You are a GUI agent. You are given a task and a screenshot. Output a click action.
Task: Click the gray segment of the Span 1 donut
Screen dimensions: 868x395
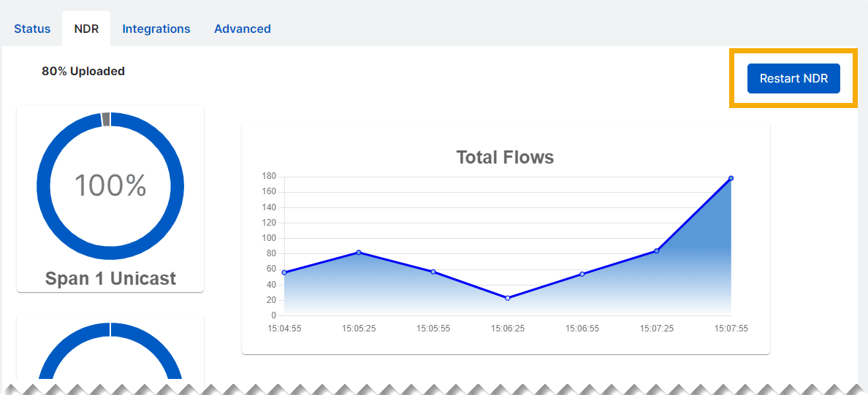click(x=106, y=120)
